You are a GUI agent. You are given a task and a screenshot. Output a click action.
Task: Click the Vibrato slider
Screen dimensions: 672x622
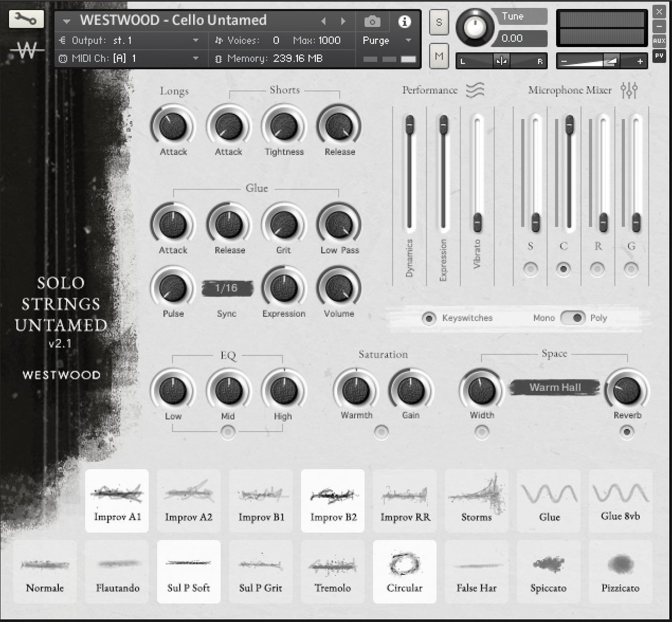tap(477, 174)
